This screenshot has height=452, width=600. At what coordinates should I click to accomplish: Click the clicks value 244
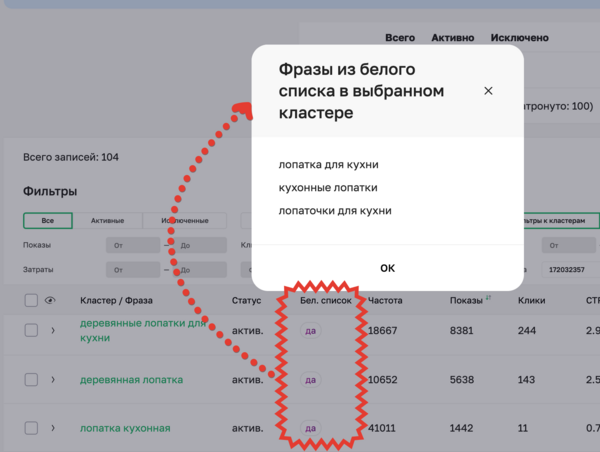click(x=527, y=330)
